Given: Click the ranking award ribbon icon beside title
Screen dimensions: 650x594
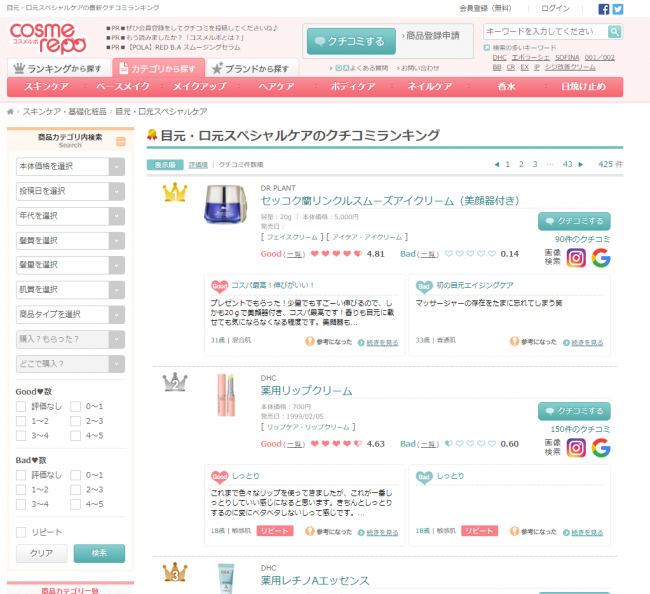Looking at the screenshot, I should 152,135.
